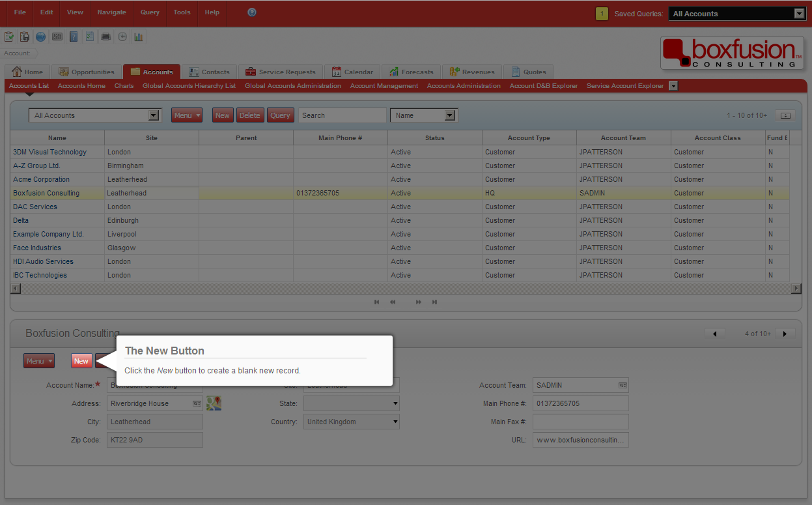Click the round question mark icon in menu bar
The width and height of the screenshot is (812, 505).
(x=252, y=12)
